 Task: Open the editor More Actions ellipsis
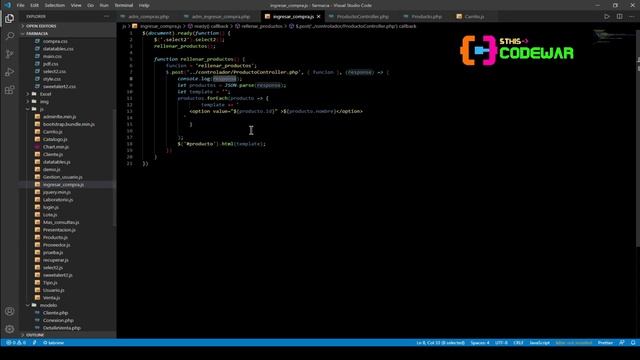632,16
